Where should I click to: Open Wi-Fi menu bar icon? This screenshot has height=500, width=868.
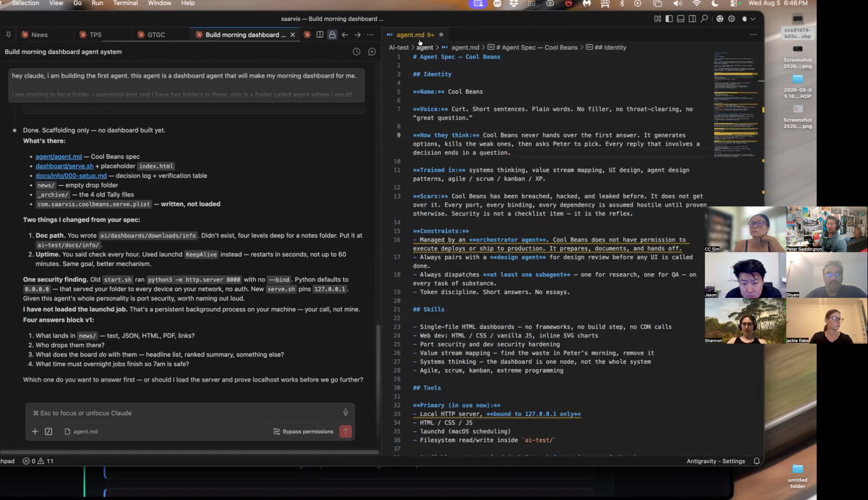[696, 3]
